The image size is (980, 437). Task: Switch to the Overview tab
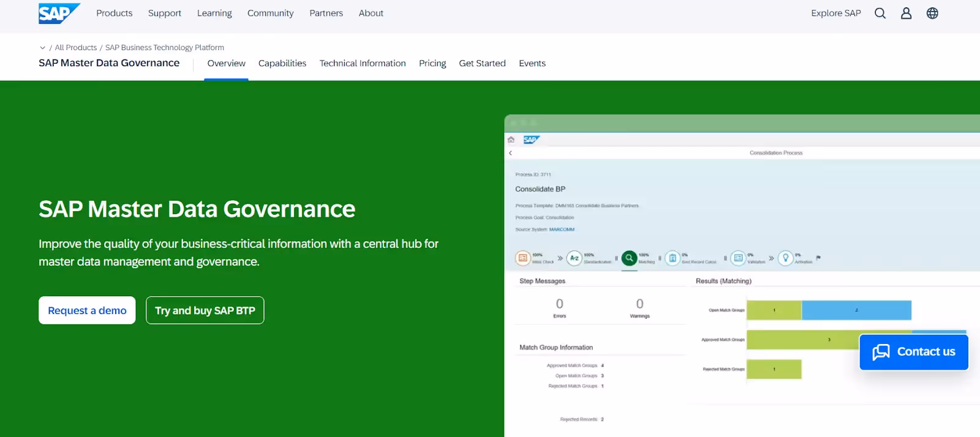click(x=226, y=63)
